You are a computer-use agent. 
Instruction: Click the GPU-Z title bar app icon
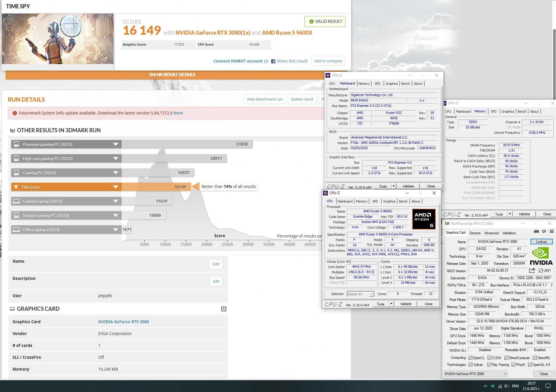pos(447,224)
